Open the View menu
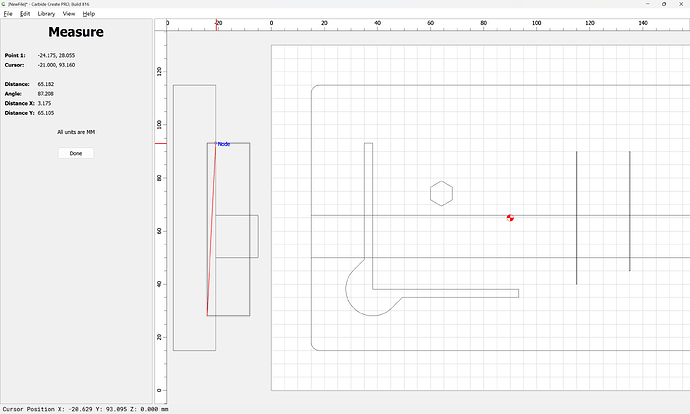Viewport: 690px width, 414px height. [69, 14]
